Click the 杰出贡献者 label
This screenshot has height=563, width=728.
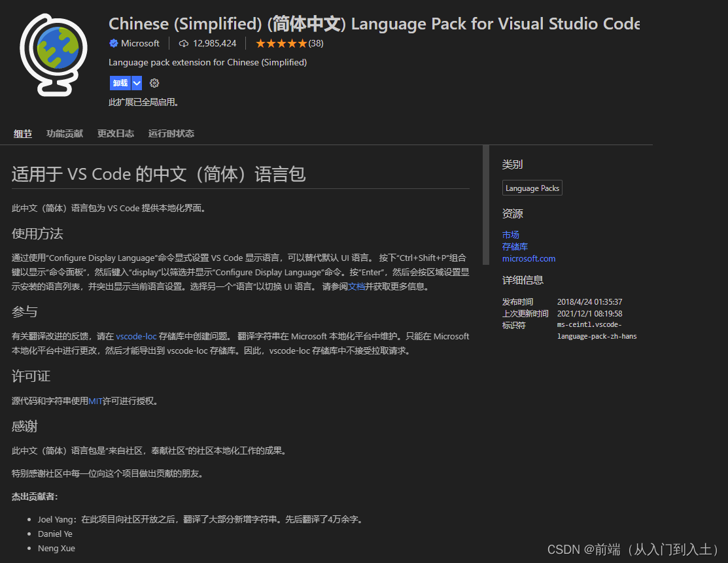point(35,496)
